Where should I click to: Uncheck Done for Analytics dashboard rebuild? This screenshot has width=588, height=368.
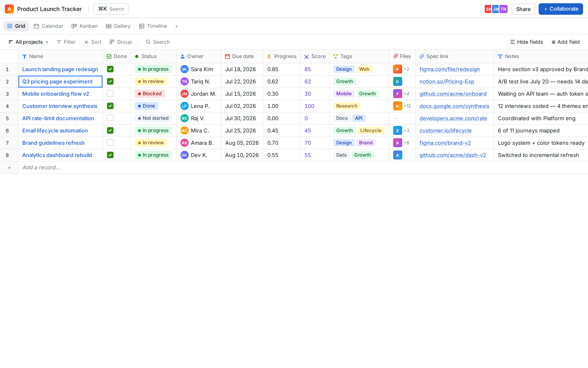(110, 155)
